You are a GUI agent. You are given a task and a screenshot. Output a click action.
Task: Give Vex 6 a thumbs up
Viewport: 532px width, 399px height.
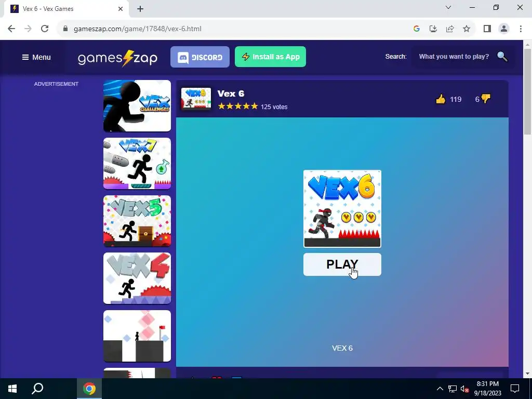441,99
